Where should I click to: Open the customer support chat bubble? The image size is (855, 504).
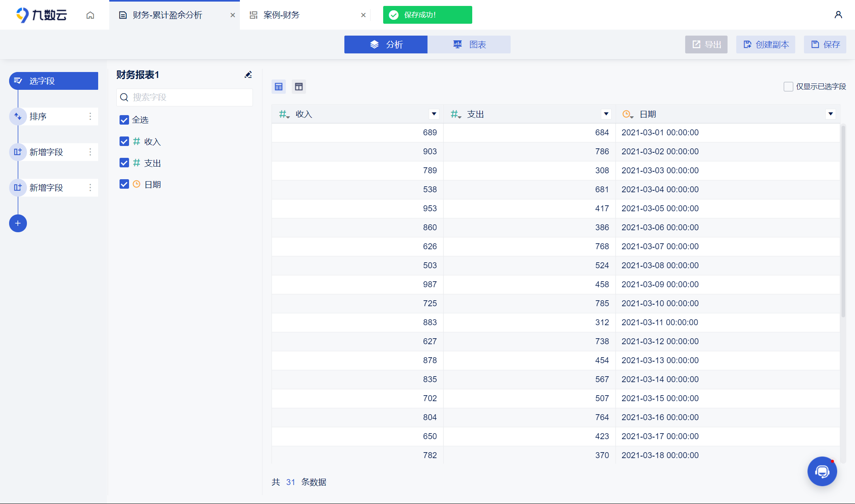coord(822,471)
